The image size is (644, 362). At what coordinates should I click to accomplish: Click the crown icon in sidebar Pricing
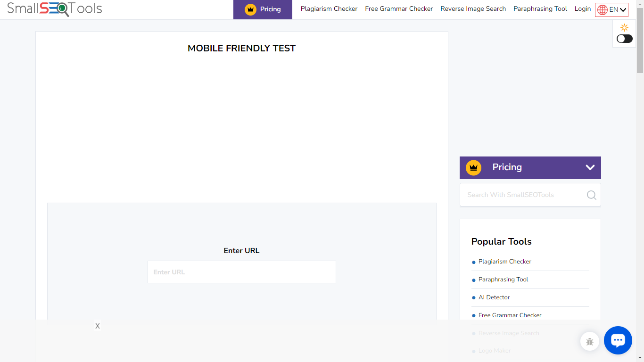pyautogui.click(x=473, y=167)
